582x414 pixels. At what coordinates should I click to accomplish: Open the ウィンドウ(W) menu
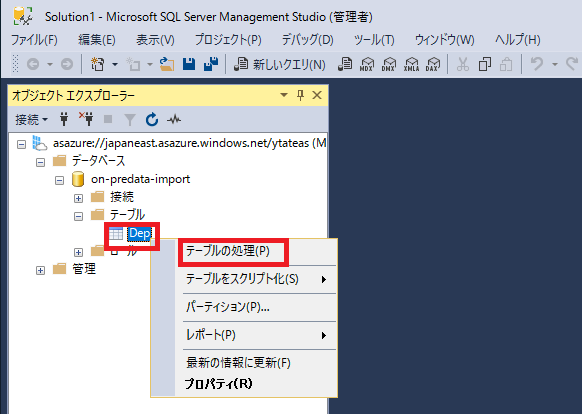click(445, 40)
